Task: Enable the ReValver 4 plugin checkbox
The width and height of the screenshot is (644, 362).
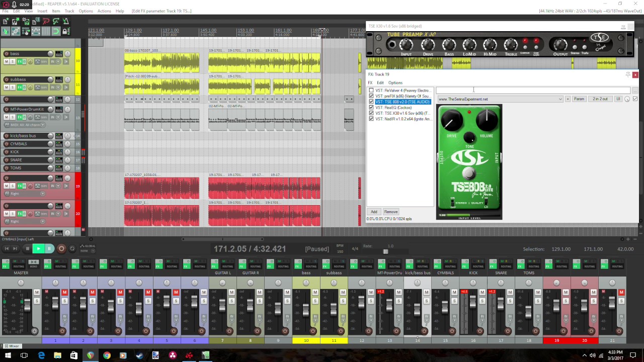Action: pyautogui.click(x=371, y=90)
